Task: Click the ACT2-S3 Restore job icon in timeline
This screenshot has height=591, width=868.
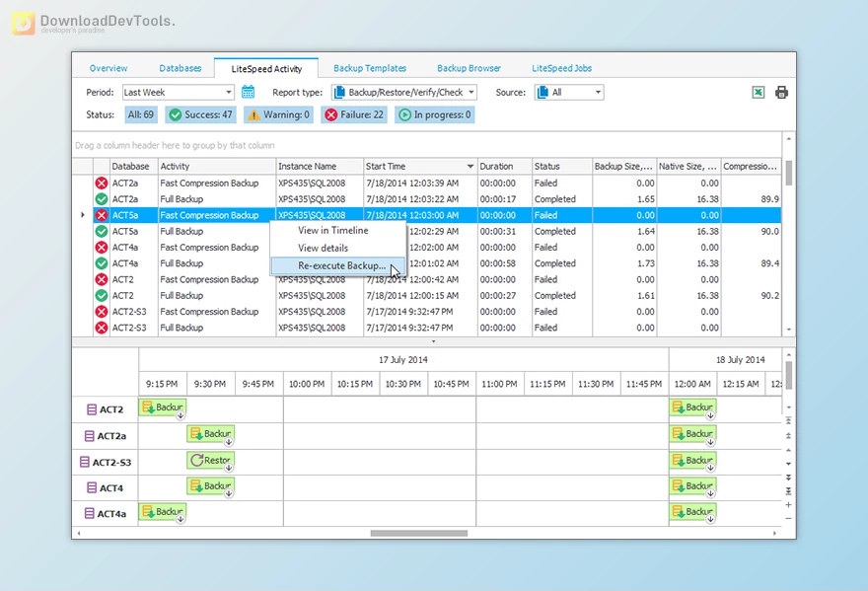Action: tap(197, 461)
